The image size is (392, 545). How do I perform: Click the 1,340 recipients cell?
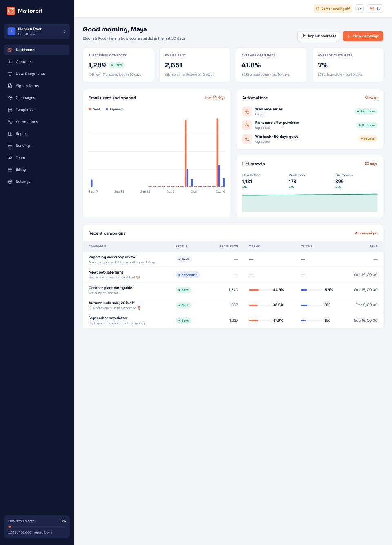pyautogui.click(x=233, y=290)
